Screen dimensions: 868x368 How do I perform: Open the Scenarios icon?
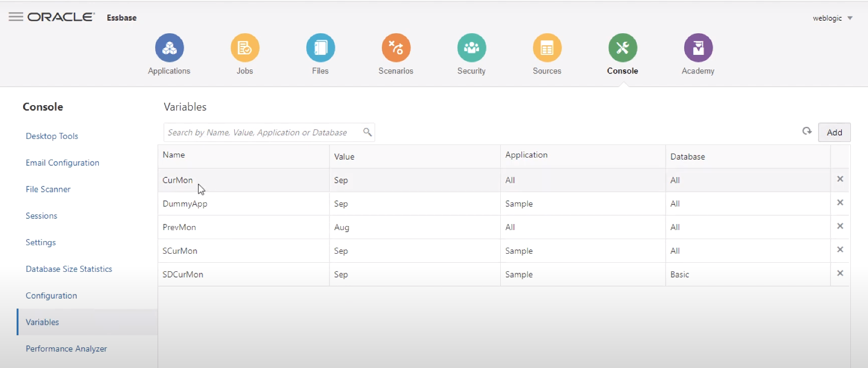pos(396,48)
